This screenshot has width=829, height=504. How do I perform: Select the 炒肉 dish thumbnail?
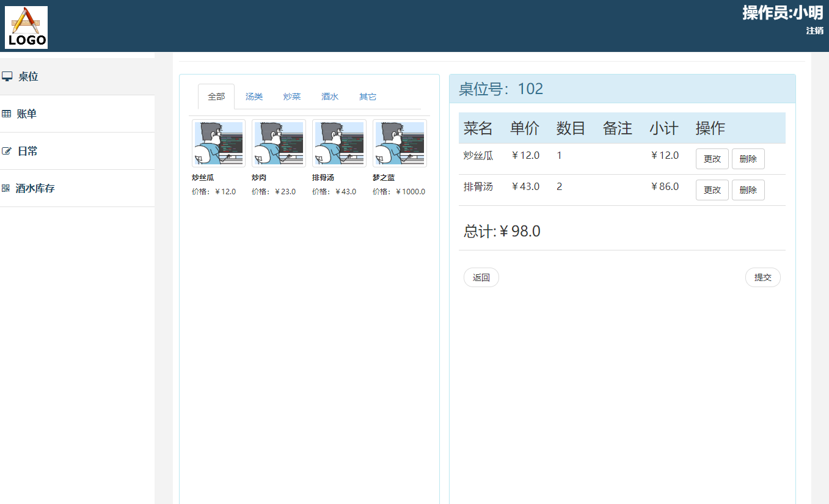click(279, 144)
